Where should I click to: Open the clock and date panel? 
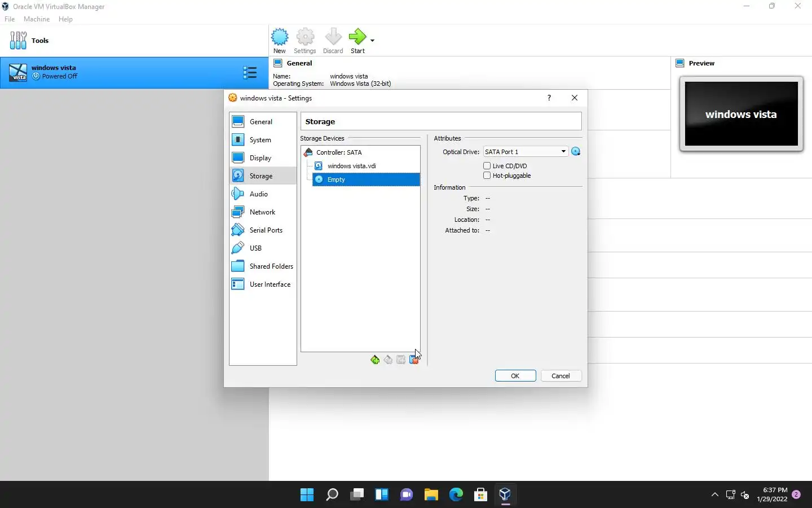(x=772, y=495)
